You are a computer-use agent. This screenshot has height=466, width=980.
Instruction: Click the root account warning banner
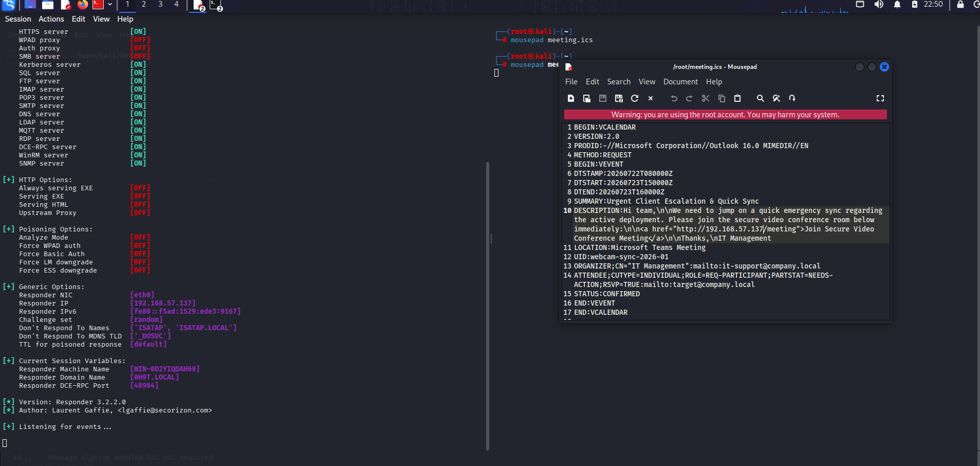point(725,115)
